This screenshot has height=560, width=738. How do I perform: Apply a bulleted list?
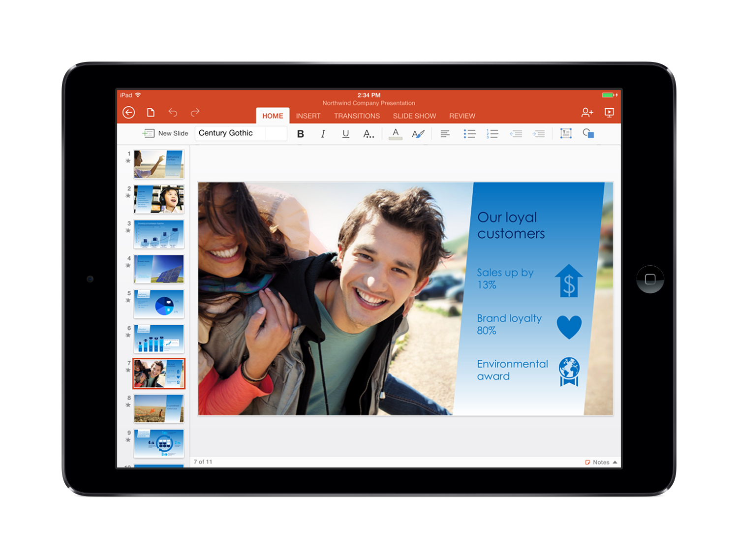(x=470, y=133)
